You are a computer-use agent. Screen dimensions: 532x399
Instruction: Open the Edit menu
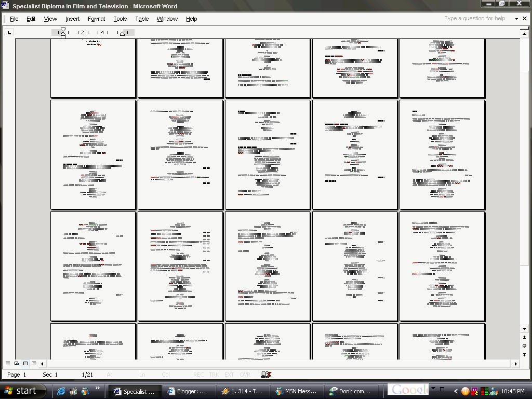click(x=31, y=19)
